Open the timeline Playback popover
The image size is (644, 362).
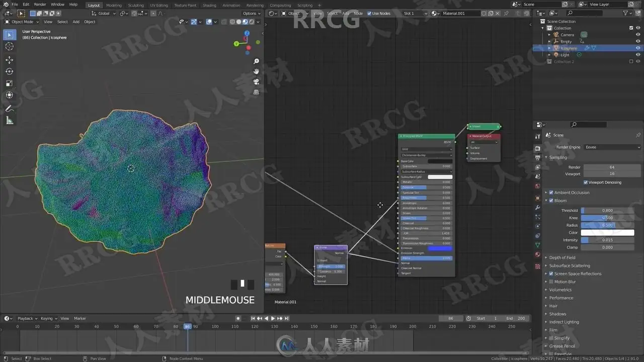coord(27,318)
